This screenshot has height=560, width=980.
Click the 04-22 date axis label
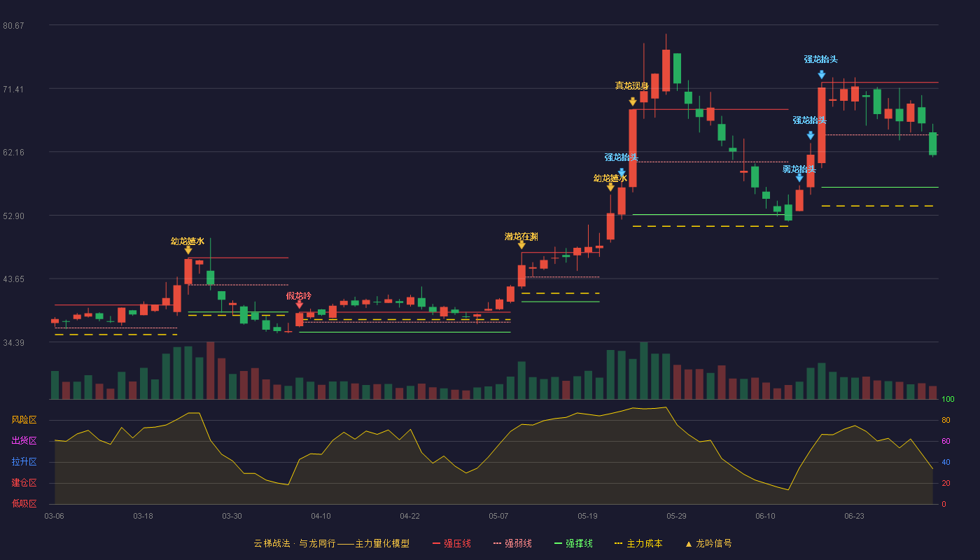[409, 516]
